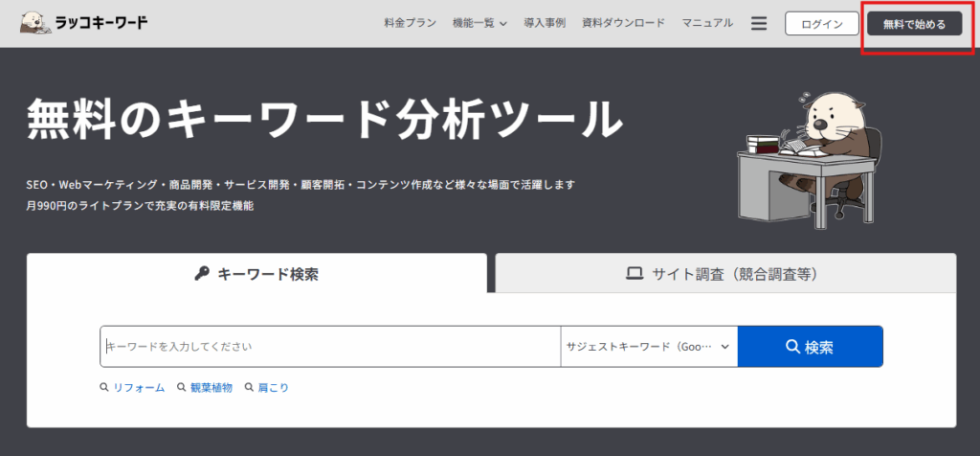The height and width of the screenshot is (456, 980).
Task: Select the キーワード検索 tab
Action: 256,273
